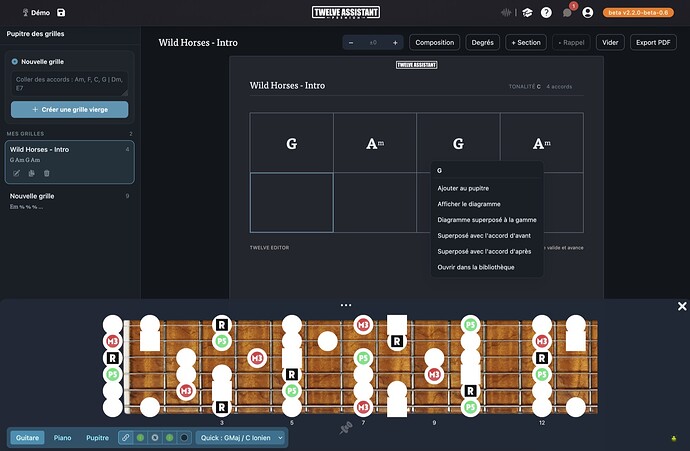Open the help question mark icon

pyautogui.click(x=546, y=13)
